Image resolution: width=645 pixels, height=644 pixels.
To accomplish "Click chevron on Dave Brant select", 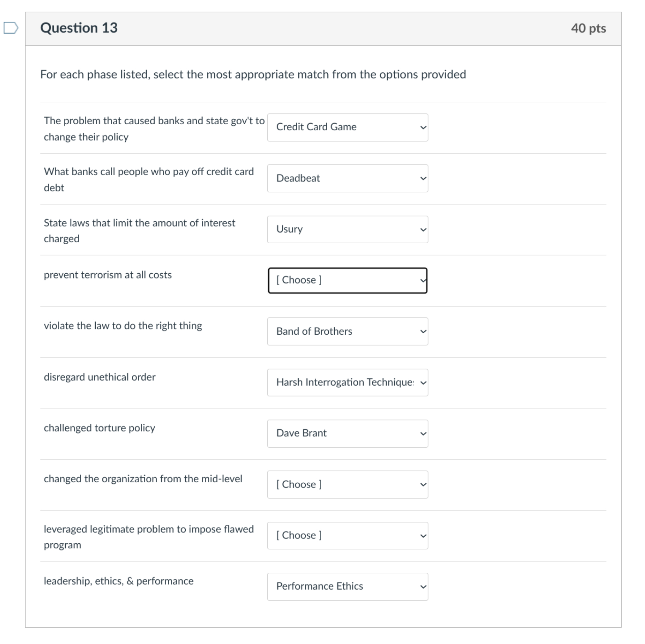I will point(423,433).
